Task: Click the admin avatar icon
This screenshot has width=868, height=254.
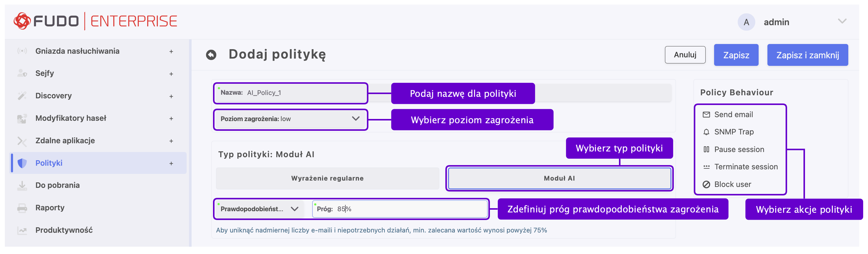Action: pyautogui.click(x=746, y=22)
